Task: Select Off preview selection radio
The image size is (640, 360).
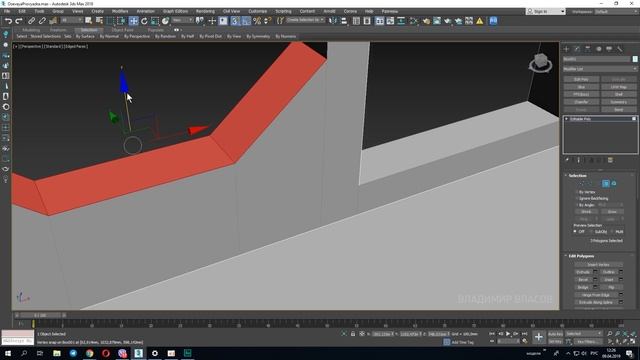Action: [x=576, y=231]
